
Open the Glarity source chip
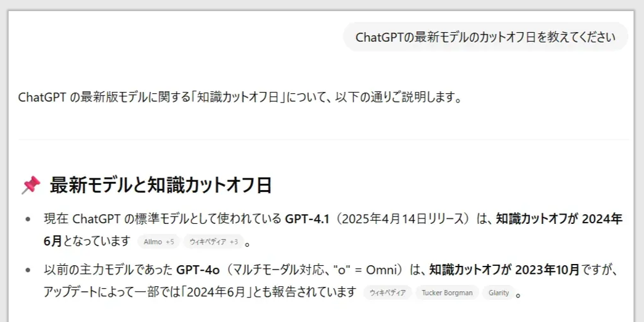click(499, 293)
